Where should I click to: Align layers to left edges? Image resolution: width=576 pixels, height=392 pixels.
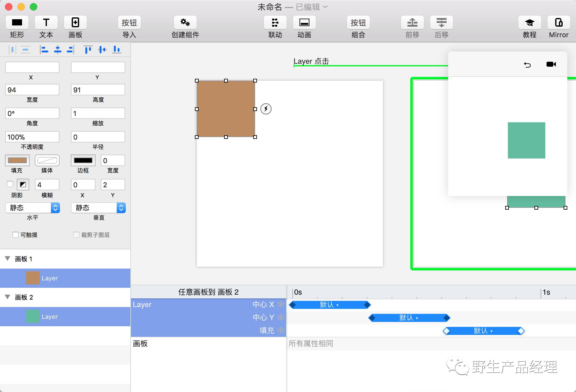pyautogui.click(x=44, y=49)
